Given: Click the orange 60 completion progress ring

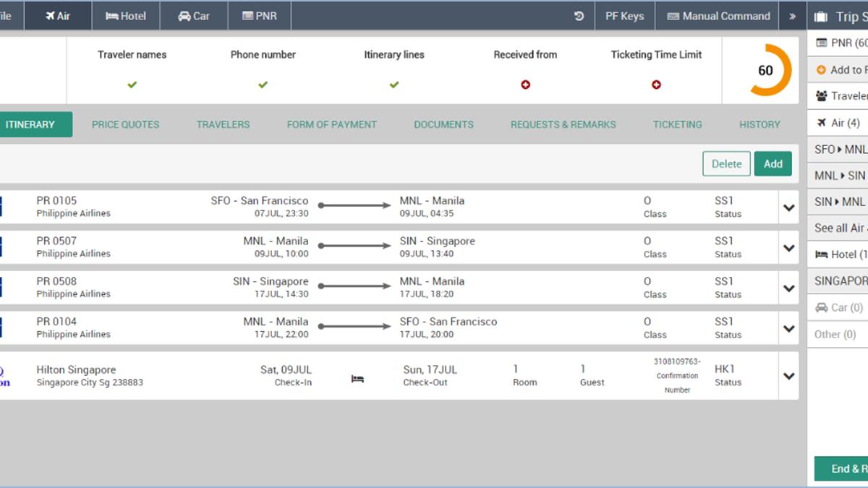Looking at the screenshot, I should coord(765,70).
